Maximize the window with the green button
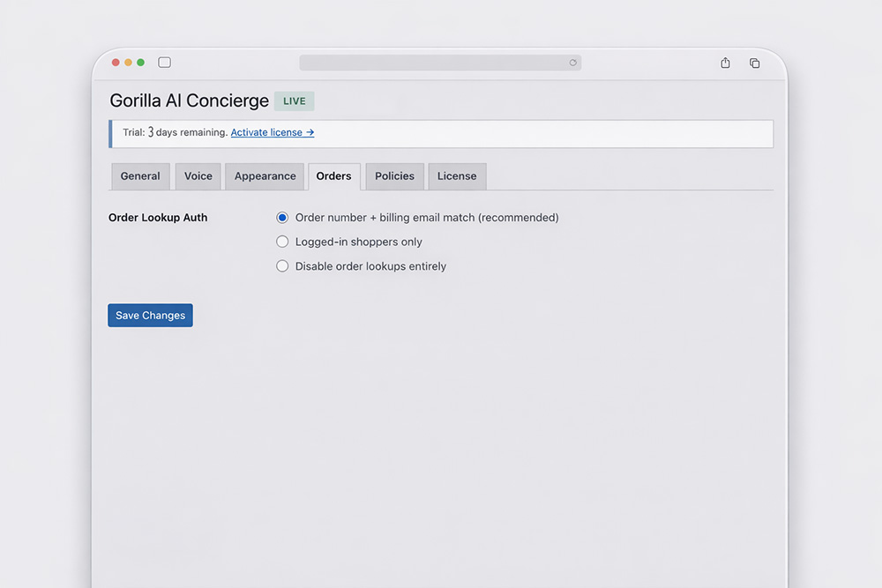882x588 pixels. [140, 63]
